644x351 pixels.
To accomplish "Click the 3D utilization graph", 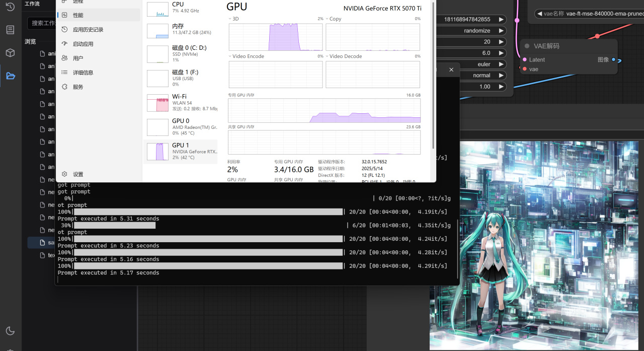I will coord(276,37).
